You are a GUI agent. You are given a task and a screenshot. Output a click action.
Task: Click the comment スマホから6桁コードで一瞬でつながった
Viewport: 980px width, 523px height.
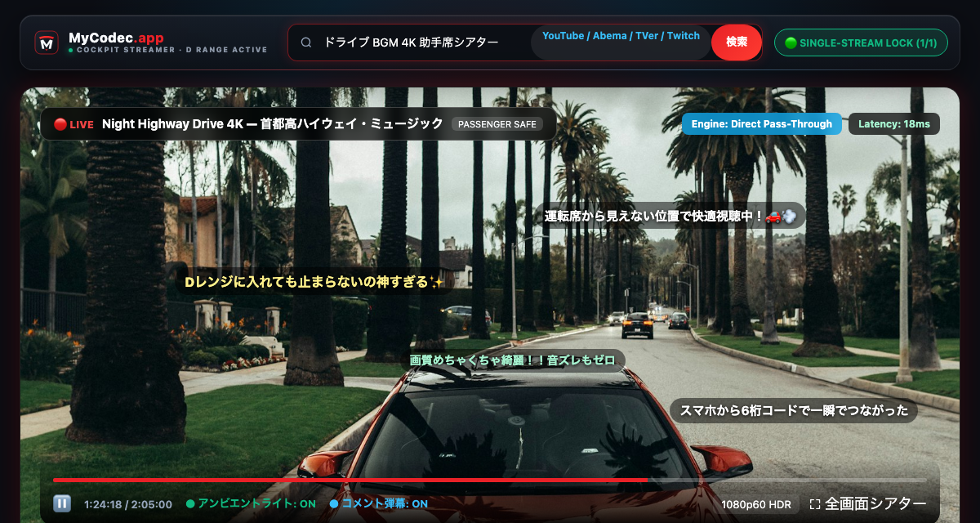point(794,410)
